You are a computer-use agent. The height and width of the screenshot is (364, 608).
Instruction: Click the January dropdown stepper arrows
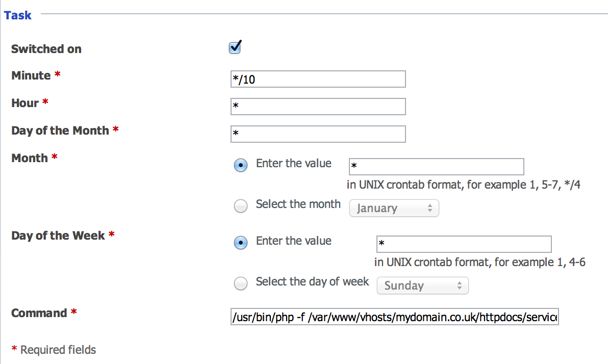point(429,208)
